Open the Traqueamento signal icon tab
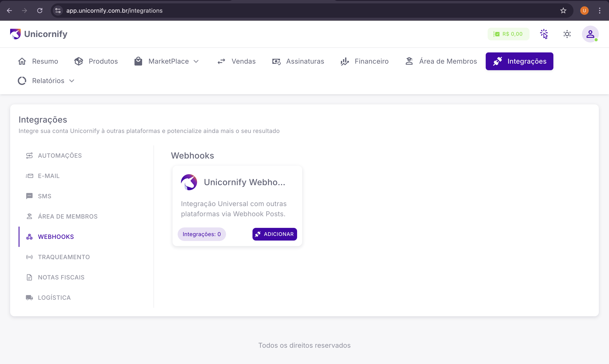This screenshot has width=609, height=364. (29, 257)
